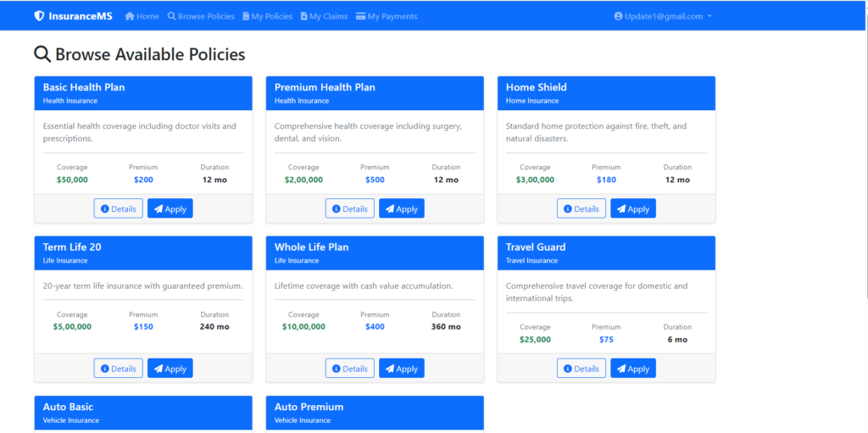Apply for the Travel Guard policy
This screenshot has height=433, width=868.
pyautogui.click(x=633, y=369)
